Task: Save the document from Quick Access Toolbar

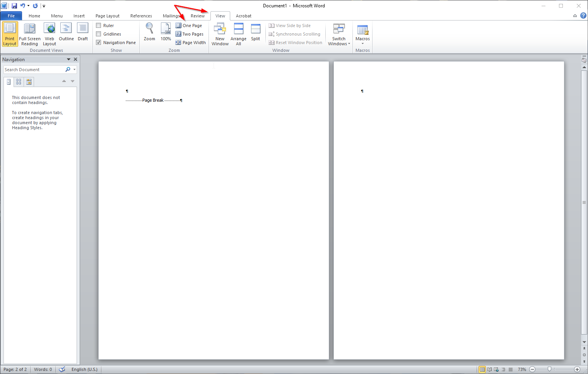Action: coord(14,6)
